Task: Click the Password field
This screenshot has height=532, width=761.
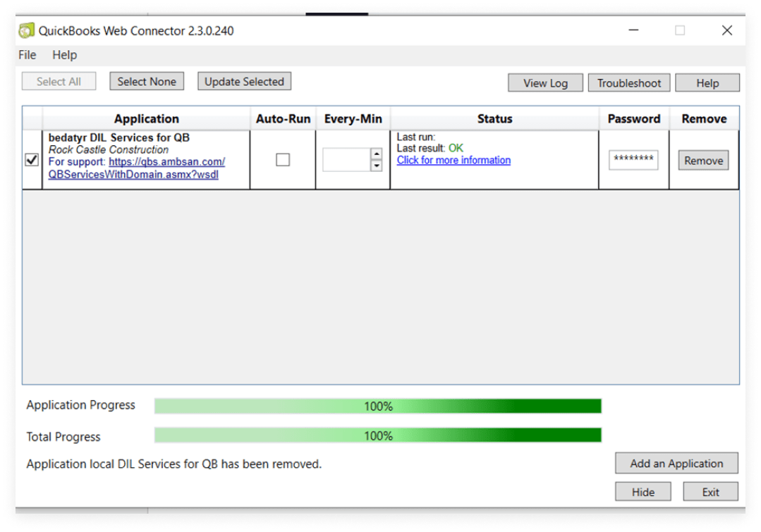Action: point(633,159)
